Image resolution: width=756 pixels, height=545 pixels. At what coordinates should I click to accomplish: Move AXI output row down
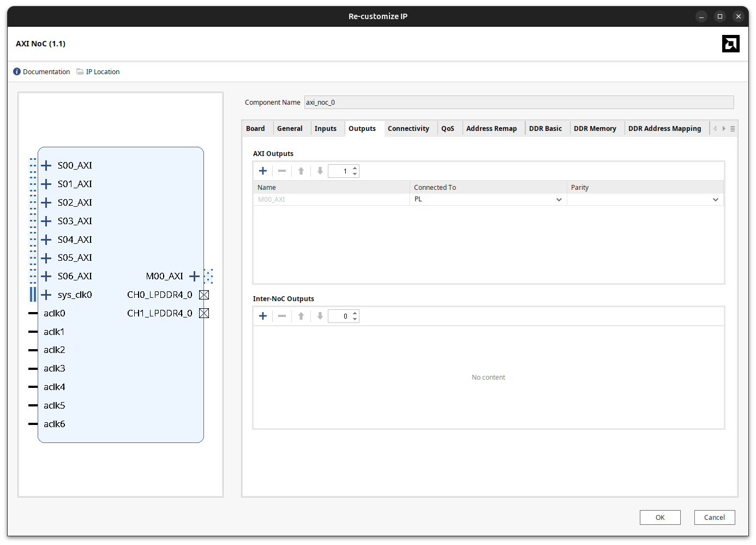(x=320, y=171)
